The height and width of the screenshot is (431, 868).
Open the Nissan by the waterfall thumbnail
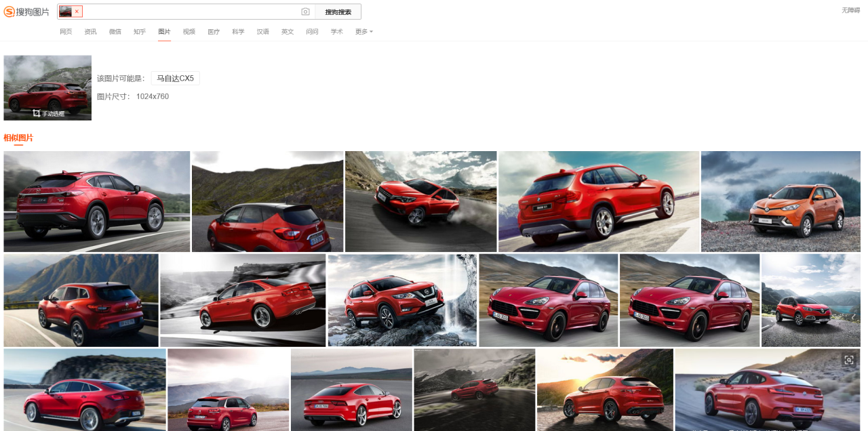402,300
